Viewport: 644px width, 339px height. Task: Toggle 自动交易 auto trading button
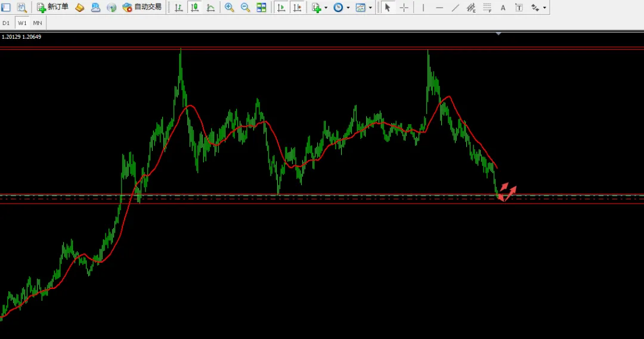coord(142,7)
